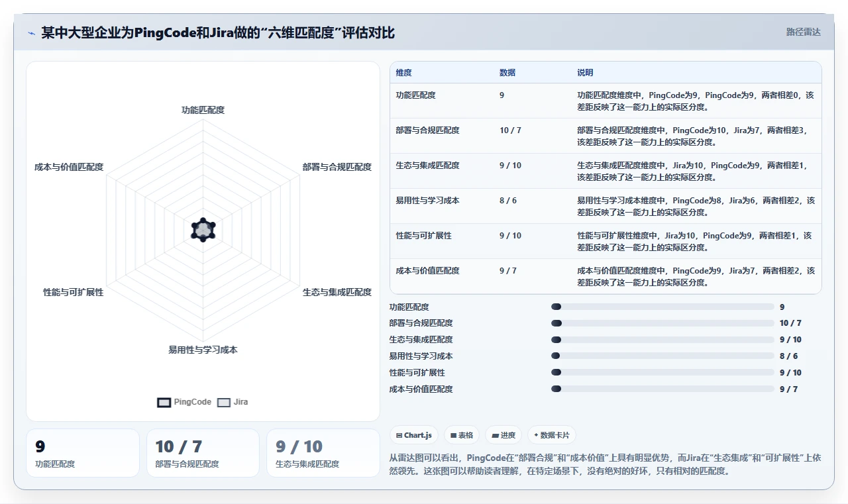848x504 pixels.
Task: Click the 数据卡片 chip
Action: tap(552, 435)
